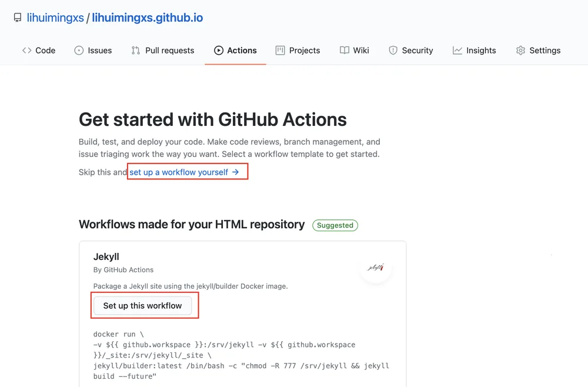Click the Wiki book icon
The width and height of the screenshot is (588, 387).
pos(344,50)
